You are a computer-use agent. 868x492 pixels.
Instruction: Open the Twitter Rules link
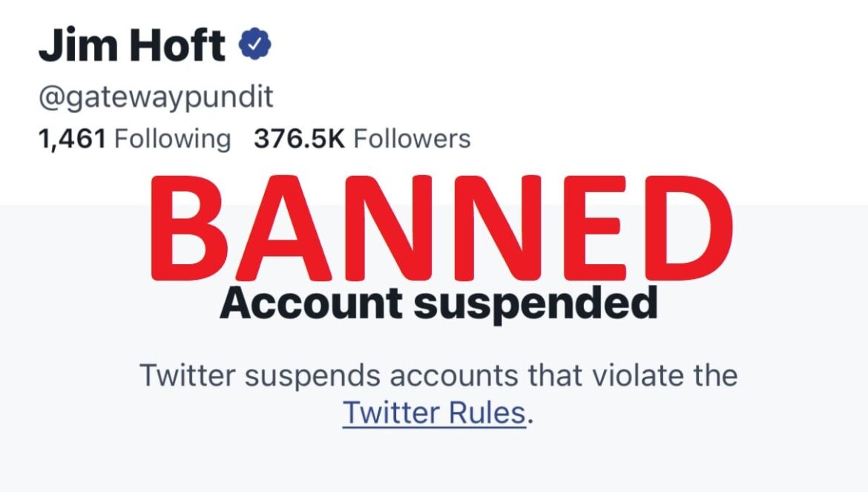434,413
